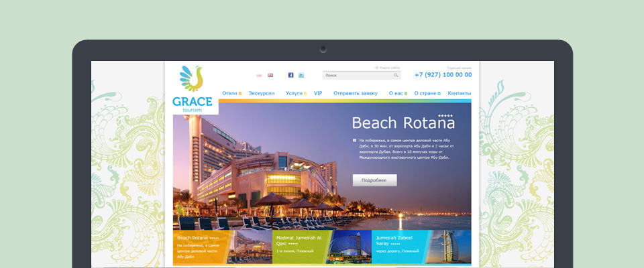644x268 pixels.
Task: Click the search magnifier icon
Action: [396, 75]
